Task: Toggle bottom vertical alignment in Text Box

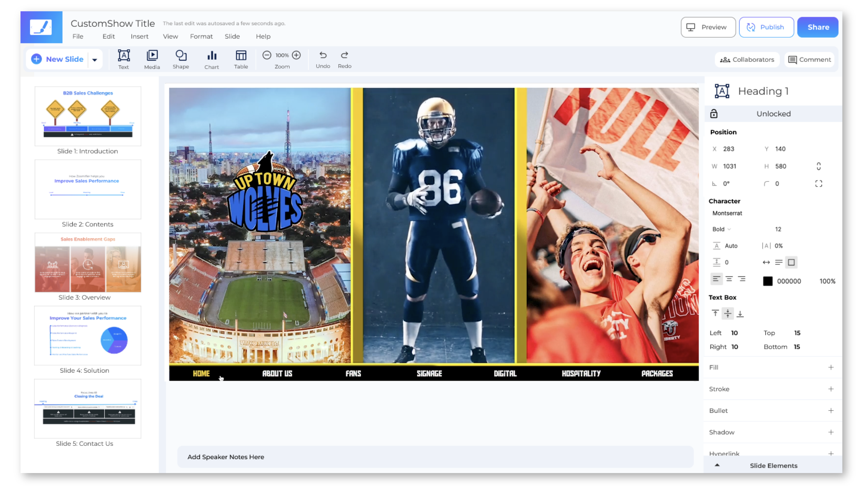Action: point(740,313)
